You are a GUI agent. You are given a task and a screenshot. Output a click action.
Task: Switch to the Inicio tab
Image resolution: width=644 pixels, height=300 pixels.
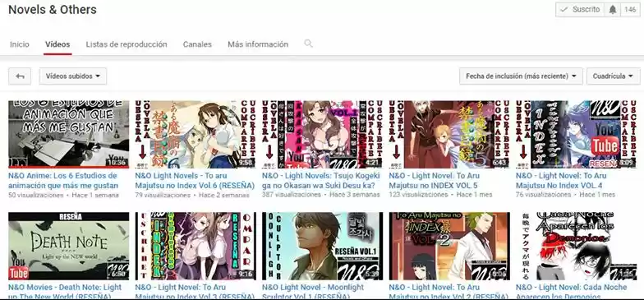tap(20, 44)
